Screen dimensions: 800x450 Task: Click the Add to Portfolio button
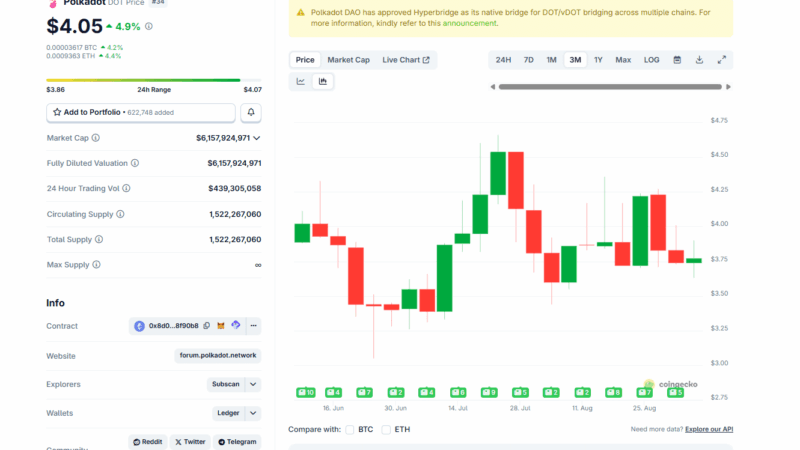tap(141, 112)
